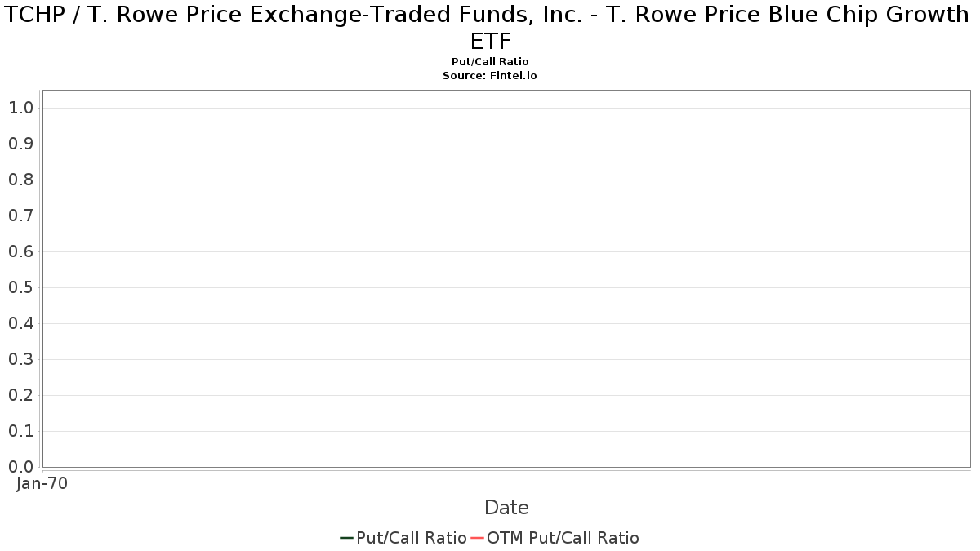
Task: Click the 'Date' x-axis label
Action: pos(506,508)
